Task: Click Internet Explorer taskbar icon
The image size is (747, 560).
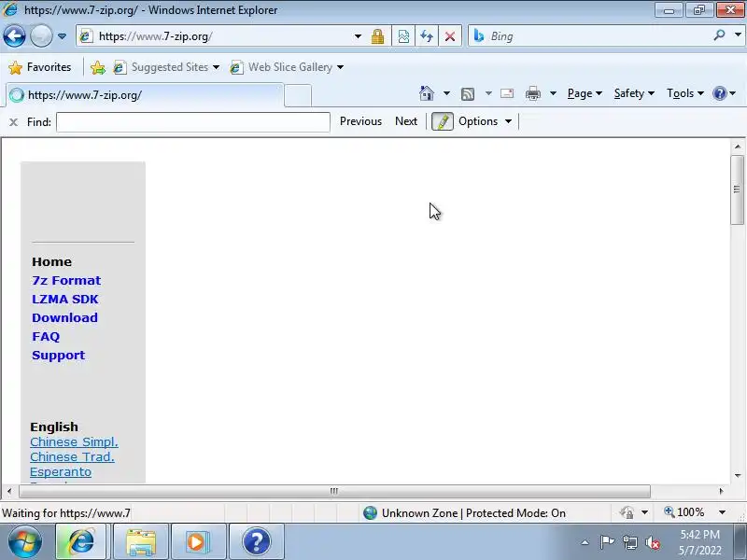Action: pos(81,541)
